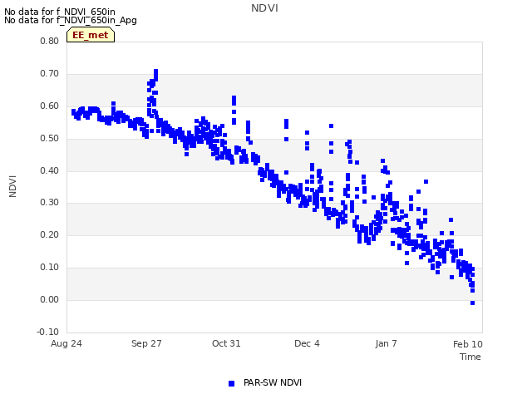The image size is (532, 399).
Task: Click the 0.50 y-axis tick label
Action: 50,139
